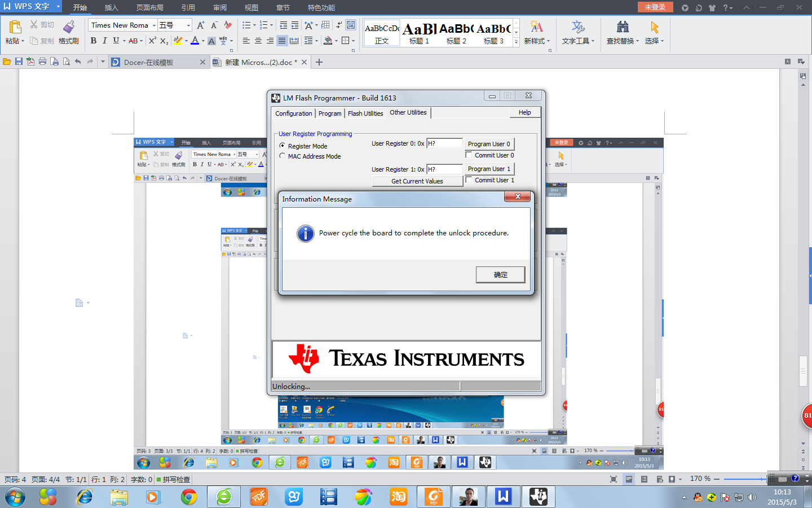
Task: Open the Select (选择) dropdown
Action: tap(654, 41)
